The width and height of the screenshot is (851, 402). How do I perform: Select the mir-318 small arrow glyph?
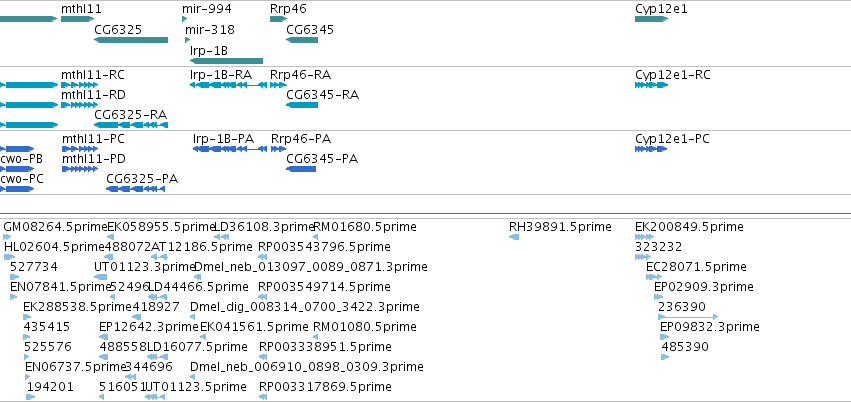[188, 40]
